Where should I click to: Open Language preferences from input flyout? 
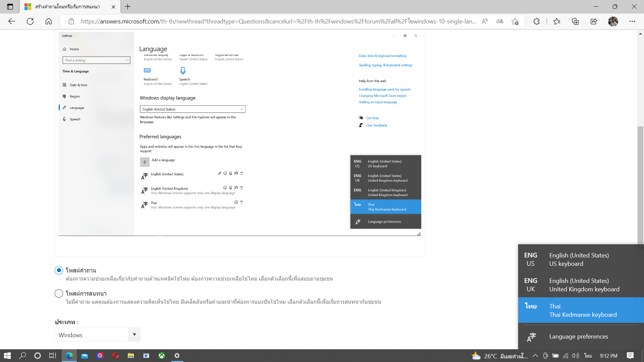click(578, 337)
